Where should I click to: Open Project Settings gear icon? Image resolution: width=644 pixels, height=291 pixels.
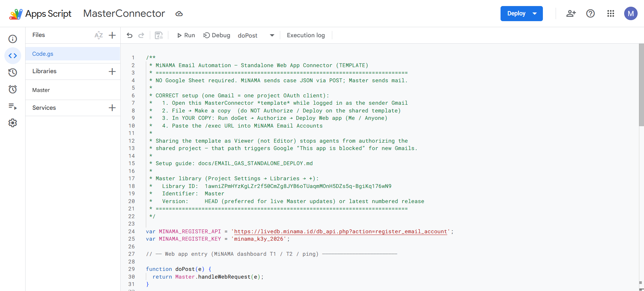[13, 123]
